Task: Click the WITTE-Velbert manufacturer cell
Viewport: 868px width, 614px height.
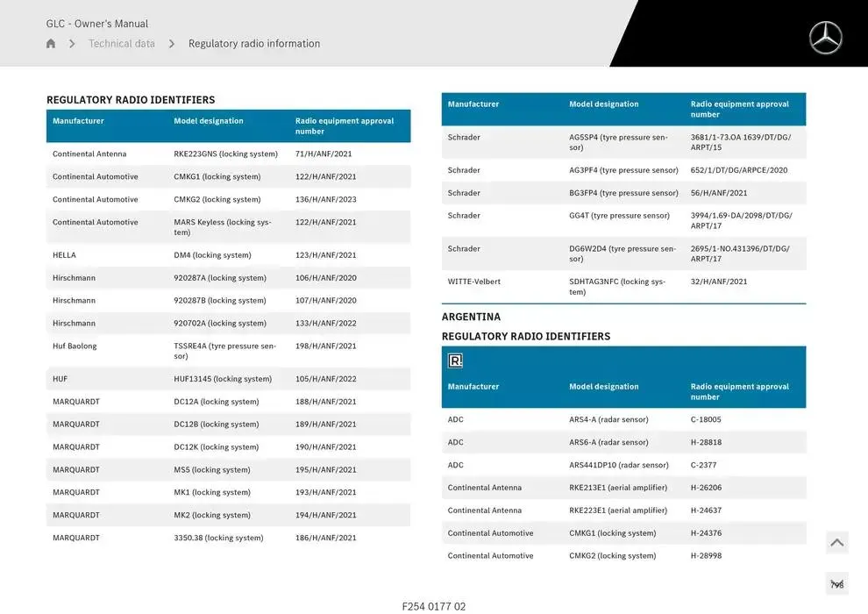Action: pyautogui.click(x=474, y=282)
